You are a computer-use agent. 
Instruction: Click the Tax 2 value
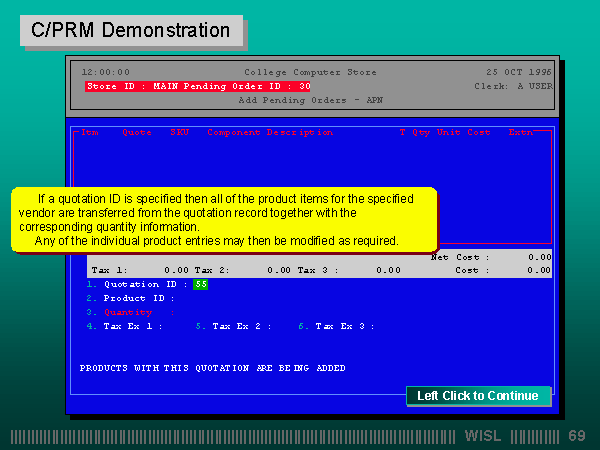tap(279, 270)
